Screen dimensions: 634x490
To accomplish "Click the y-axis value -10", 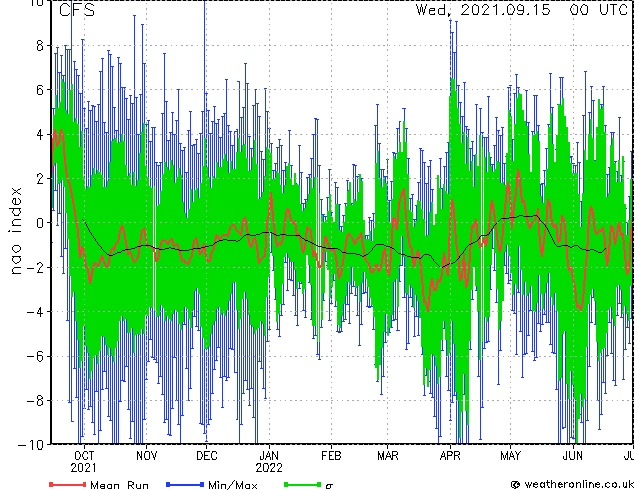I will (31, 445).
